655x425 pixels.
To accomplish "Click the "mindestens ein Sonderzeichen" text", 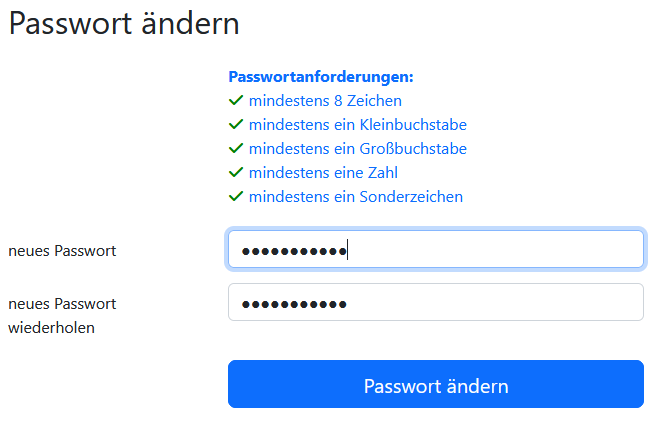I will click(355, 197).
